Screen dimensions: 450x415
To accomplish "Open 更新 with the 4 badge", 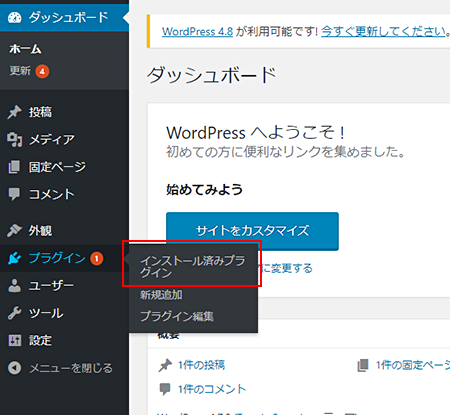I will (x=29, y=71).
